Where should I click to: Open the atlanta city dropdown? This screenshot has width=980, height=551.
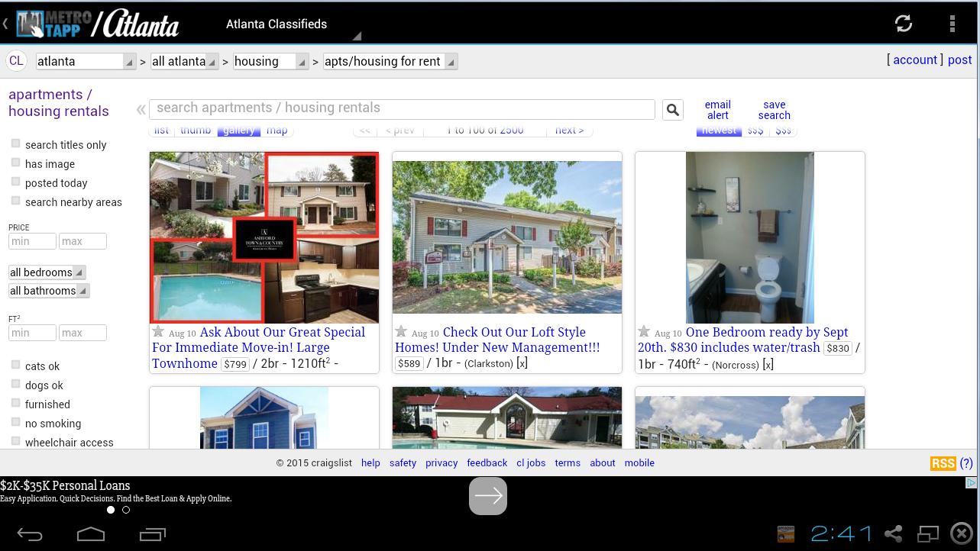[86, 61]
